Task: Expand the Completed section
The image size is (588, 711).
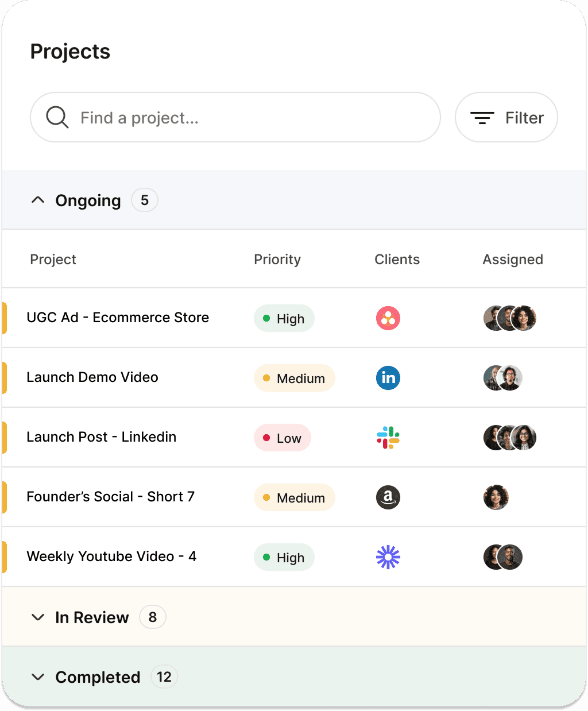Action: click(38, 677)
